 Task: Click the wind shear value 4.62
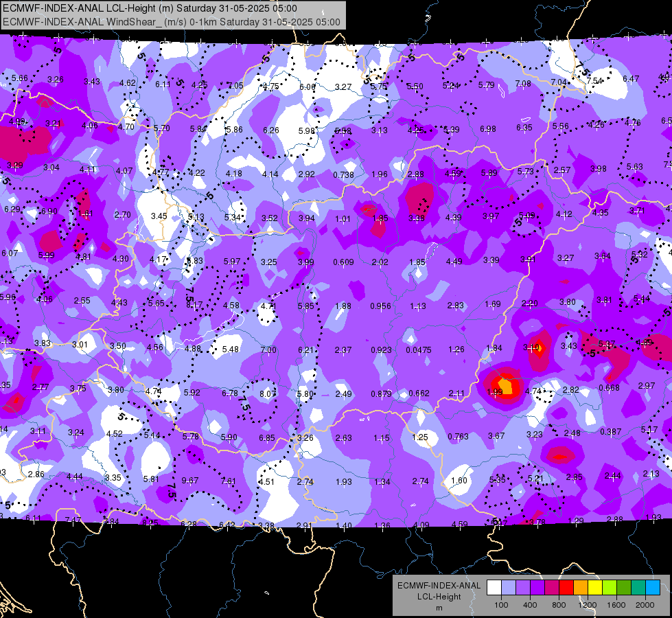(x=127, y=83)
